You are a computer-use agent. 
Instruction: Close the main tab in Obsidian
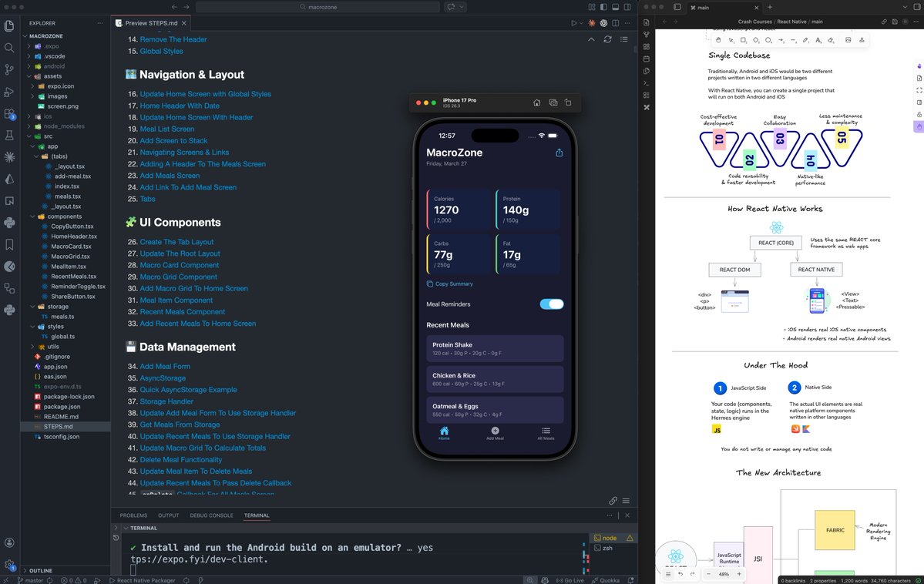pos(756,8)
